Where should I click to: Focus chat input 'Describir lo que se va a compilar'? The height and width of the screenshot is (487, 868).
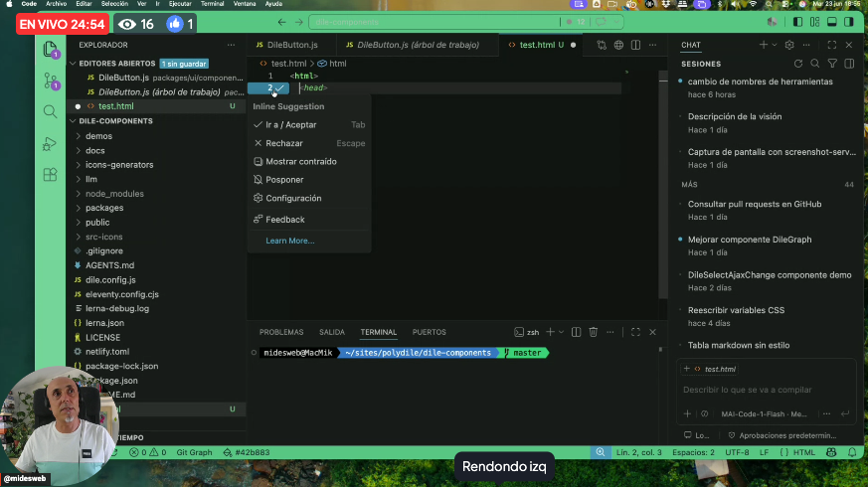767,390
